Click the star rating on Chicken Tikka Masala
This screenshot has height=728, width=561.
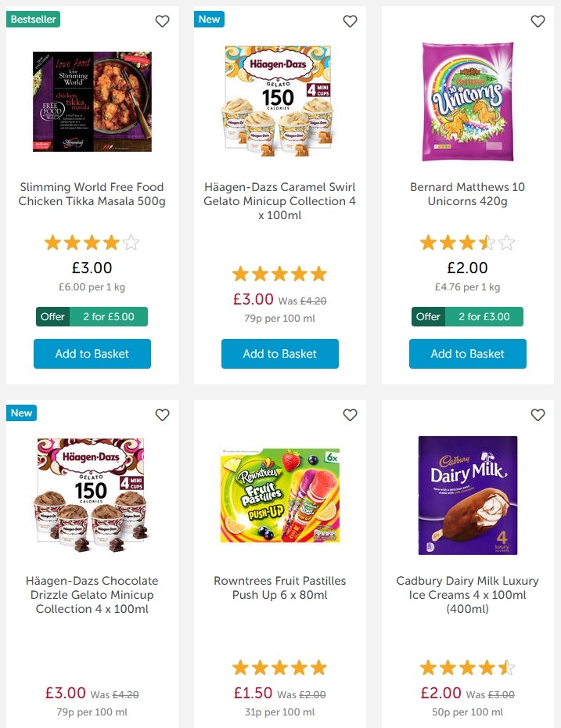[x=92, y=243]
